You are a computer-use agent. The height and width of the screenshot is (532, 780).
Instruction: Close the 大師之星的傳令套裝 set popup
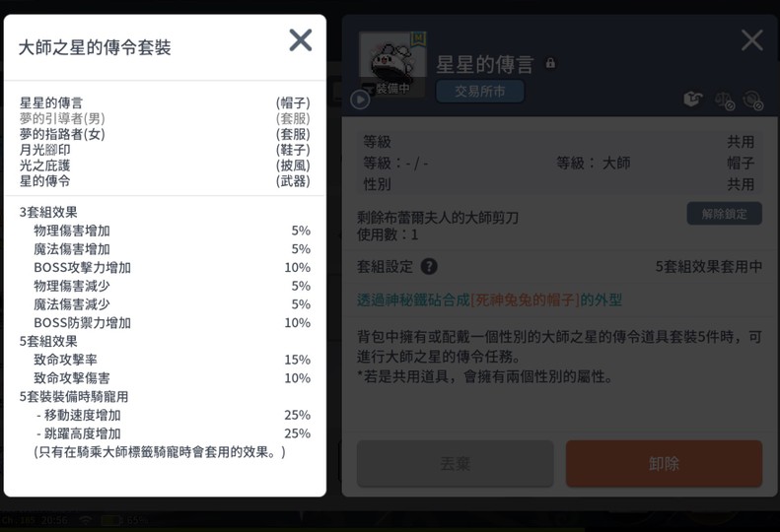click(x=300, y=40)
